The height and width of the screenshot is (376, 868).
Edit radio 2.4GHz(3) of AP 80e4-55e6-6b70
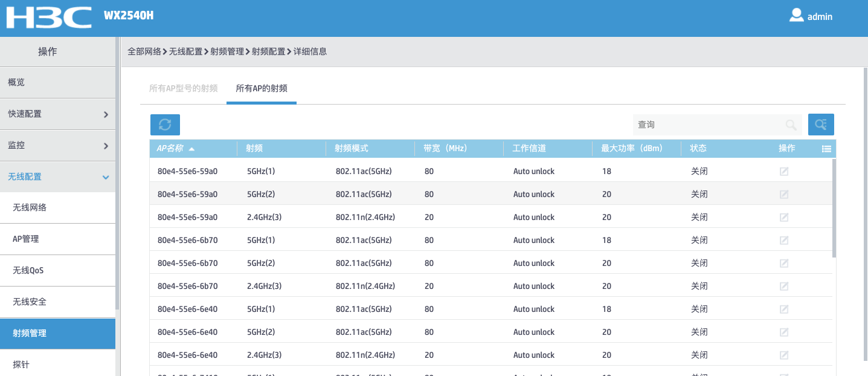click(x=784, y=287)
